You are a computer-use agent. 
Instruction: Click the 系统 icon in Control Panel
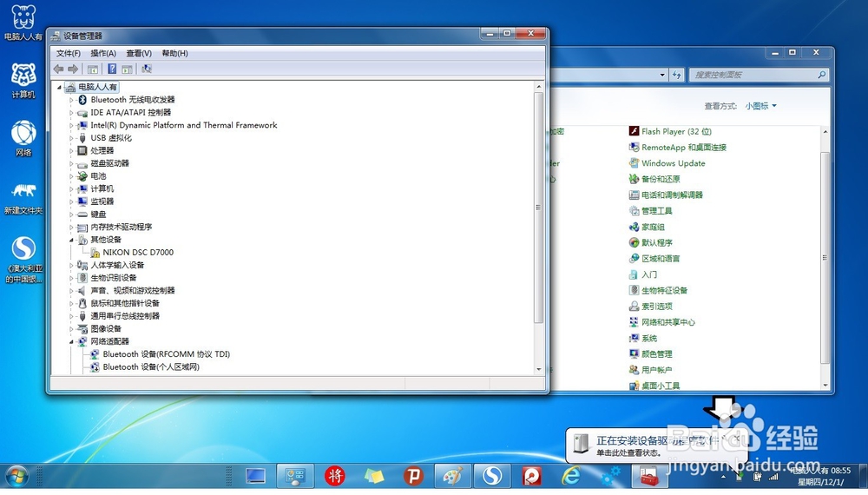pyautogui.click(x=634, y=339)
